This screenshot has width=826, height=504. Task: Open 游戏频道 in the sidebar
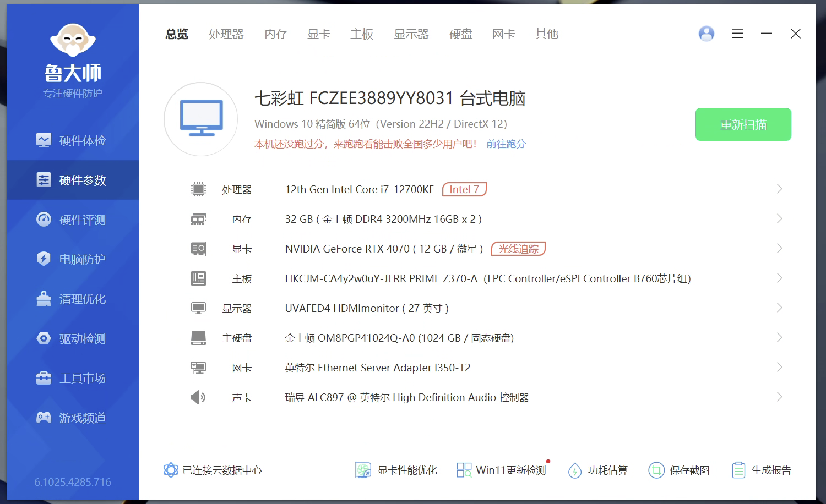(72, 418)
